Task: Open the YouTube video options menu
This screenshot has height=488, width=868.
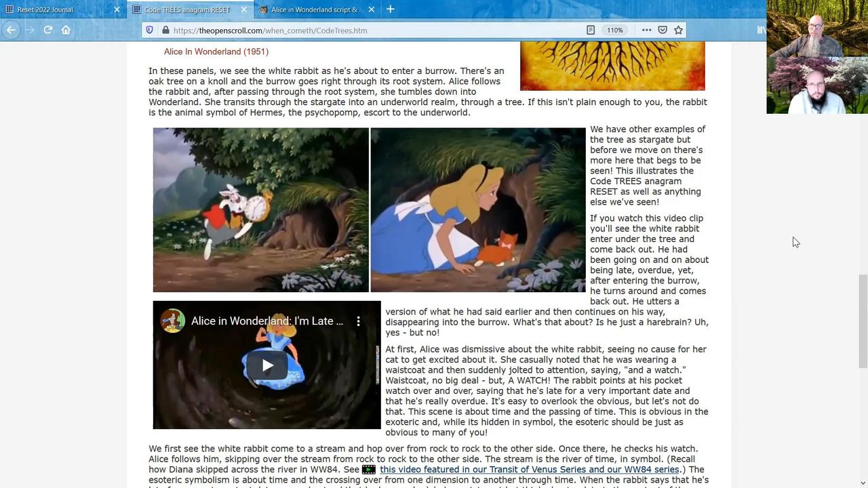Action: pyautogui.click(x=359, y=321)
